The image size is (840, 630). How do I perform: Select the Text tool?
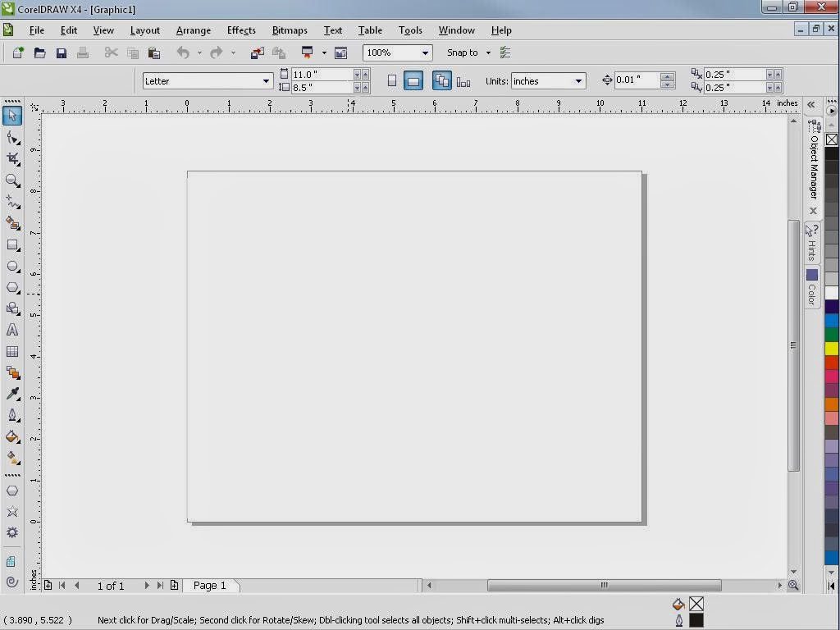pos(12,330)
